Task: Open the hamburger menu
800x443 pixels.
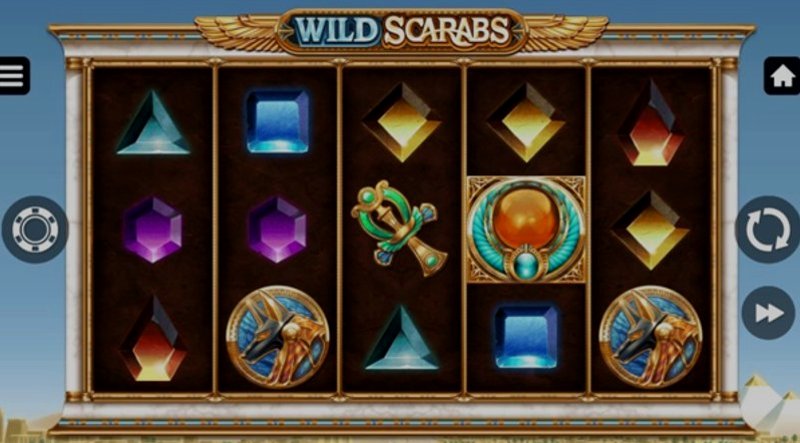Action: [x=14, y=76]
